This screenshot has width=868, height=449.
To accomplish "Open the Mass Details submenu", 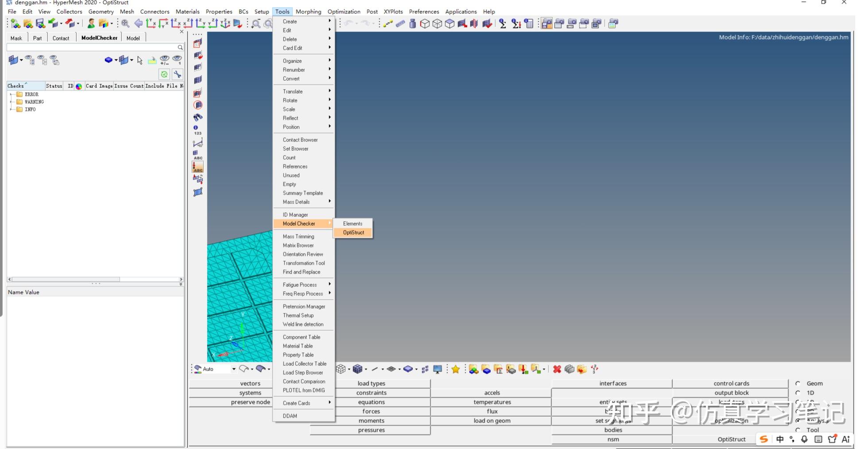I will [304, 202].
